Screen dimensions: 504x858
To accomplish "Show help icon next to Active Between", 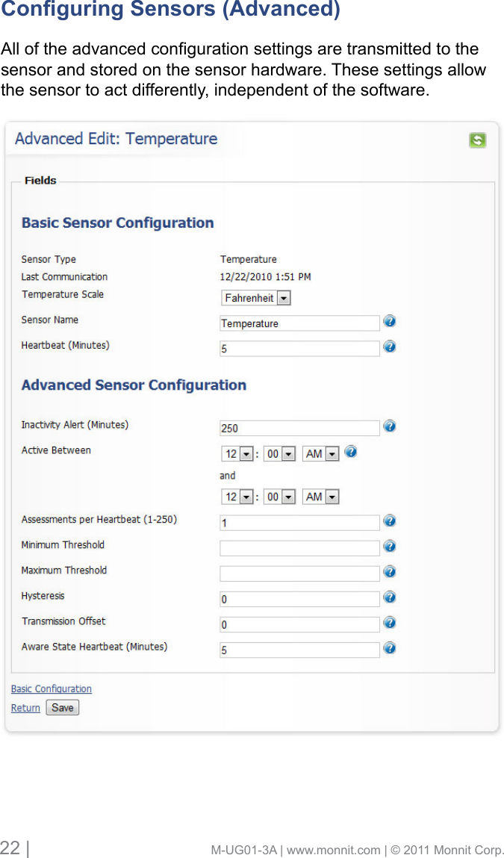I will 352,452.
